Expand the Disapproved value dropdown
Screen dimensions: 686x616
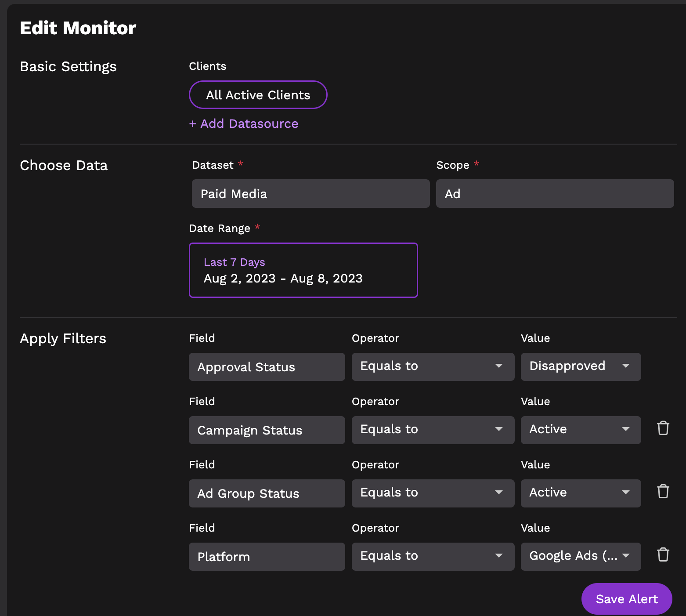(580, 366)
